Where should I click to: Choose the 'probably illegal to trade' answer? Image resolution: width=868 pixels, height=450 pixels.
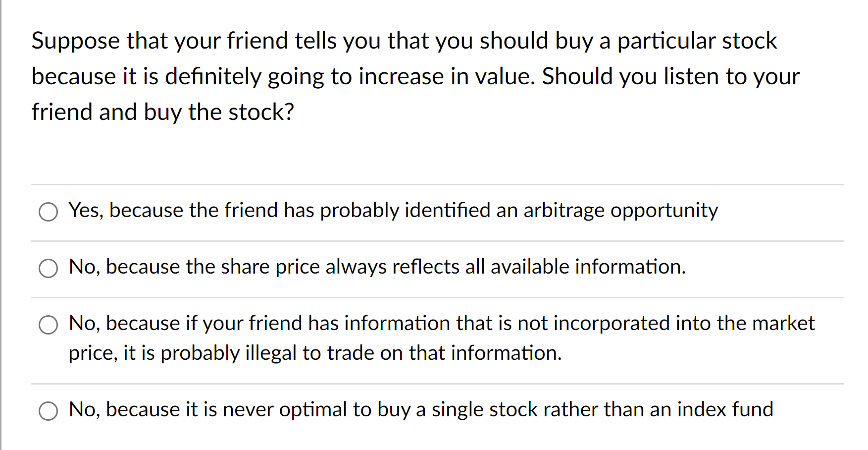tap(48, 325)
